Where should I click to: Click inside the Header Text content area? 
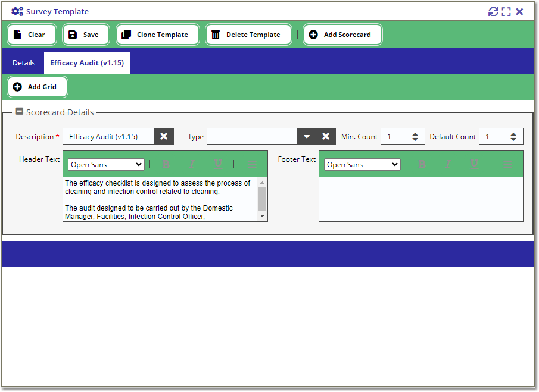(160, 199)
